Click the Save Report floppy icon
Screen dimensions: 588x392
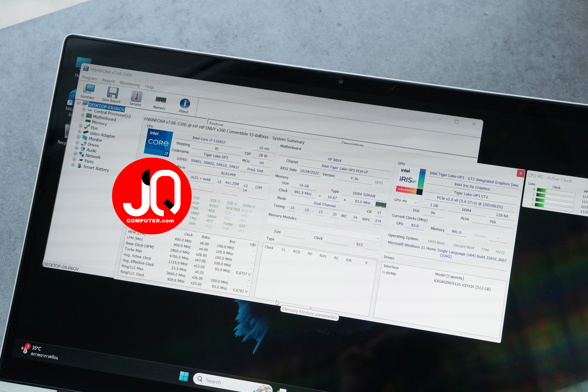(112, 93)
